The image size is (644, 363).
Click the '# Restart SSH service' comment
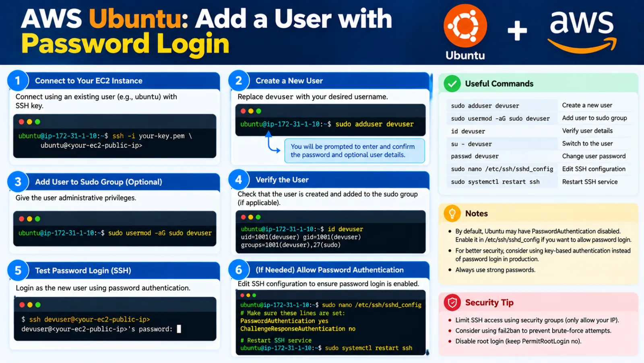[x=276, y=340]
